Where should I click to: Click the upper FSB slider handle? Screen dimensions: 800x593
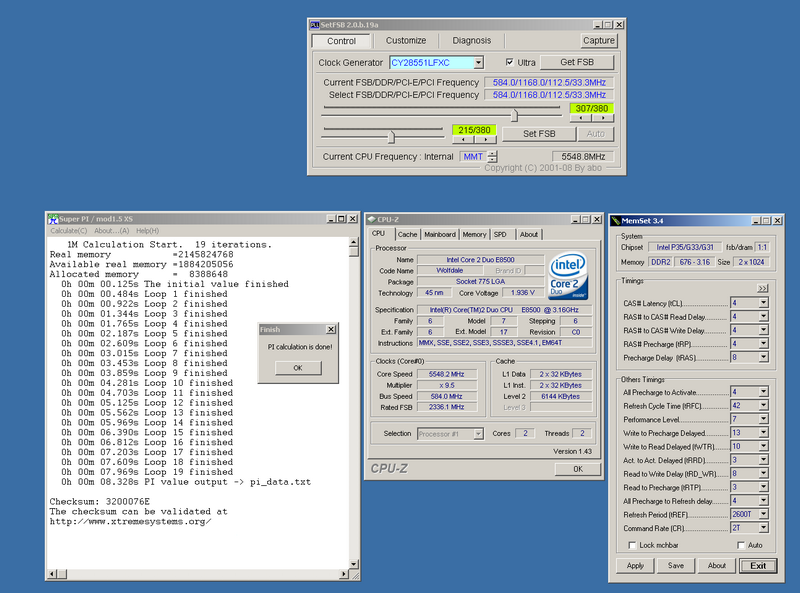[x=516, y=114]
